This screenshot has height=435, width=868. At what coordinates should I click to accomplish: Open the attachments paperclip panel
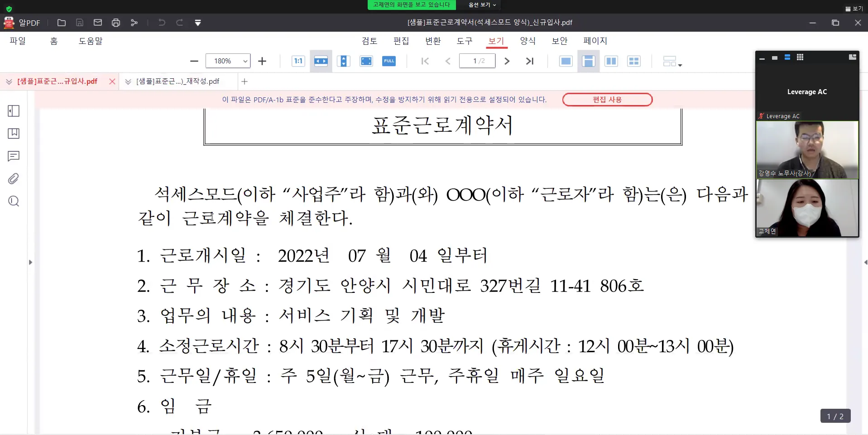[x=14, y=179]
